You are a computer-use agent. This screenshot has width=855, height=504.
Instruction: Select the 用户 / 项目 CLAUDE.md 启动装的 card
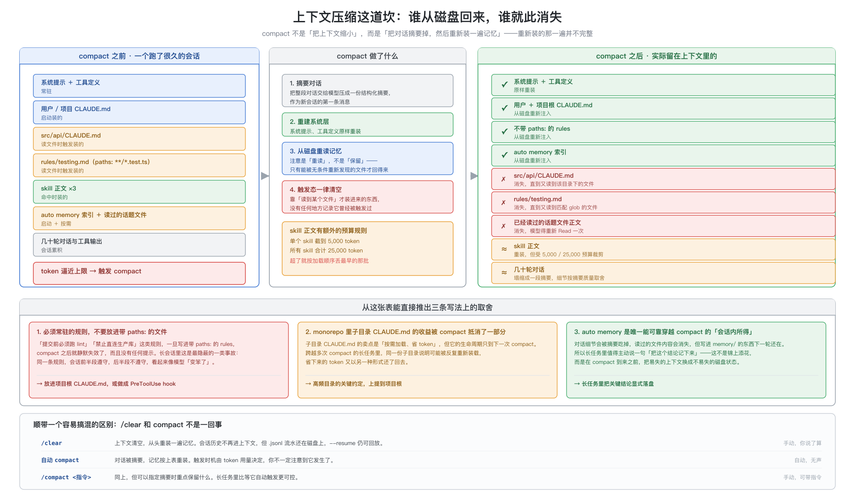pyautogui.click(x=139, y=112)
